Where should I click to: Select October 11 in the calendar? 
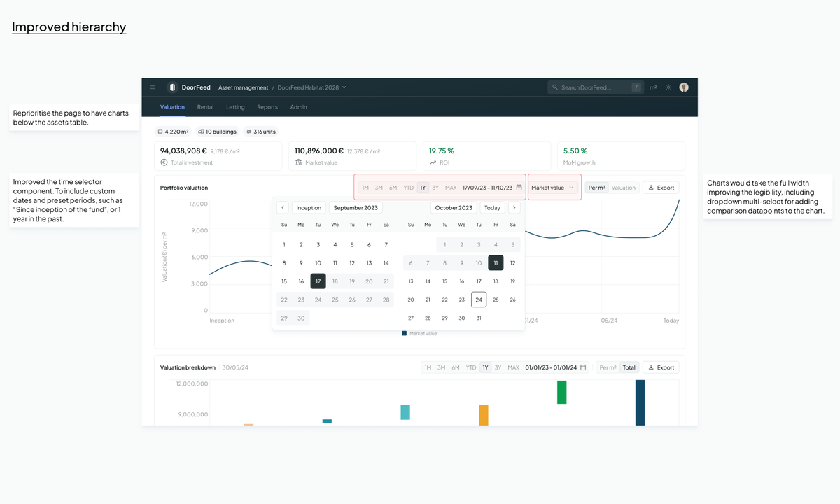tap(496, 263)
